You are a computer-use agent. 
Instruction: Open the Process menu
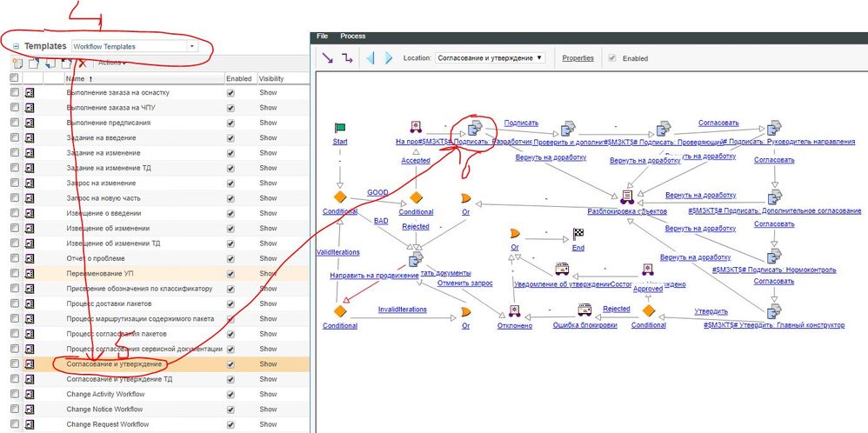tap(352, 36)
